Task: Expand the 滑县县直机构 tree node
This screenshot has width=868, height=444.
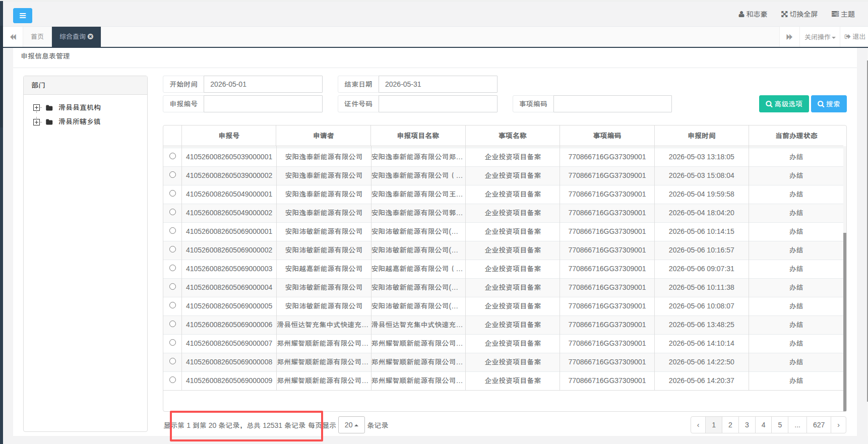Action: coord(36,107)
